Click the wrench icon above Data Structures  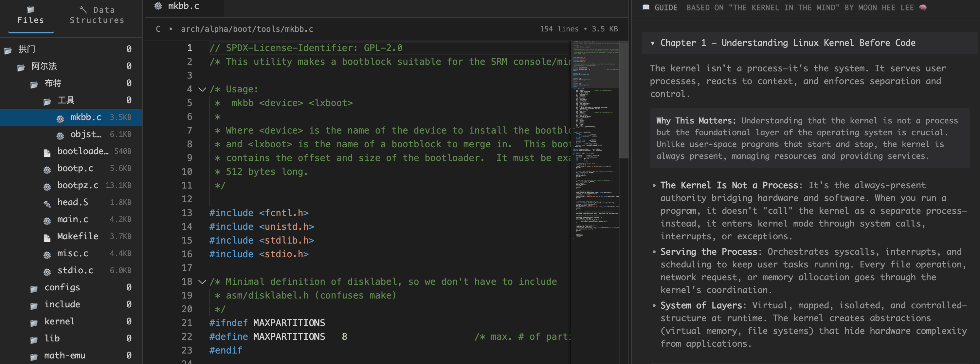click(83, 9)
